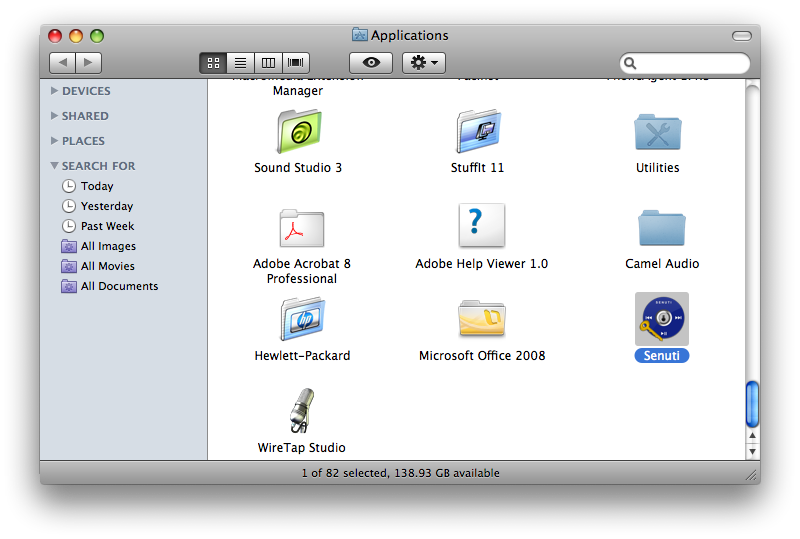Click the Quick Look eye button
800x539 pixels.
[x=371, y=63]
